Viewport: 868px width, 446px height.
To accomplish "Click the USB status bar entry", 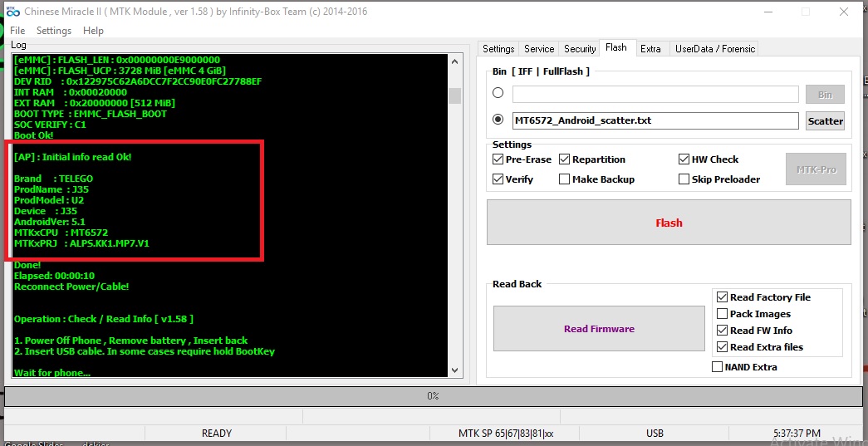I will pyautogui.click(x=655, y=434).
